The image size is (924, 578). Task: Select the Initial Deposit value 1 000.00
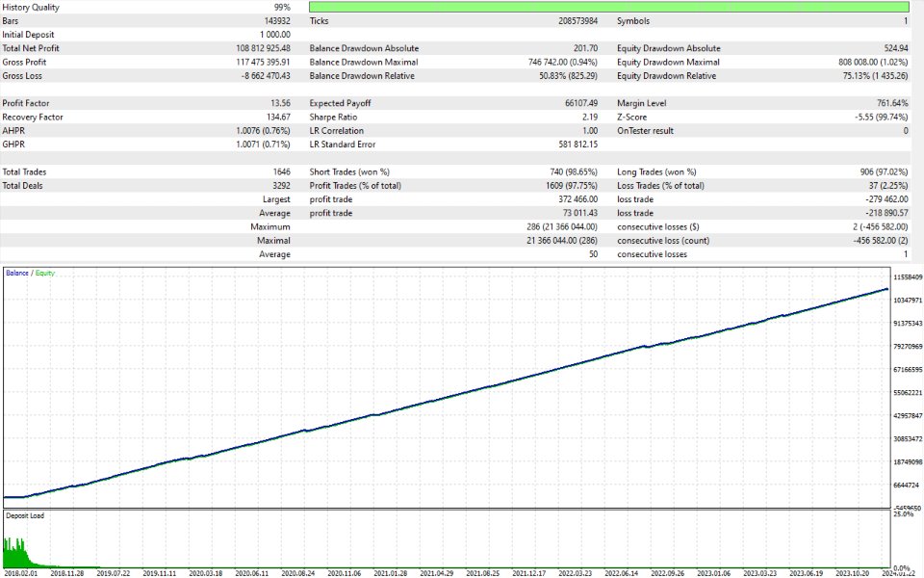coord(274,35)
